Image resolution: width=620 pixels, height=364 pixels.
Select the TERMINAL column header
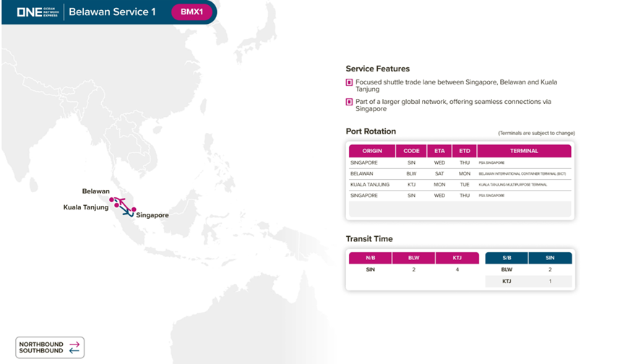(x=524, y=151)
